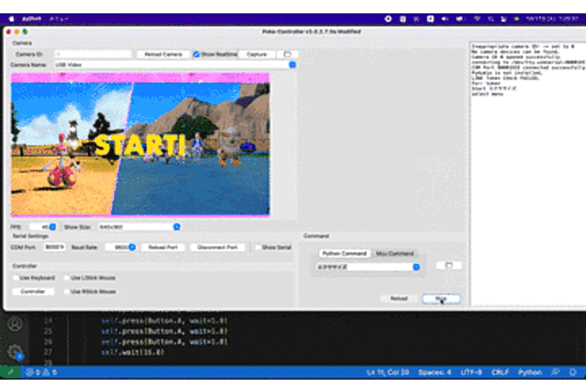Image resolution: width=586 pixels, height=391 pixels.
Task: Select the Python Command tab
Action: pos(345,253)
